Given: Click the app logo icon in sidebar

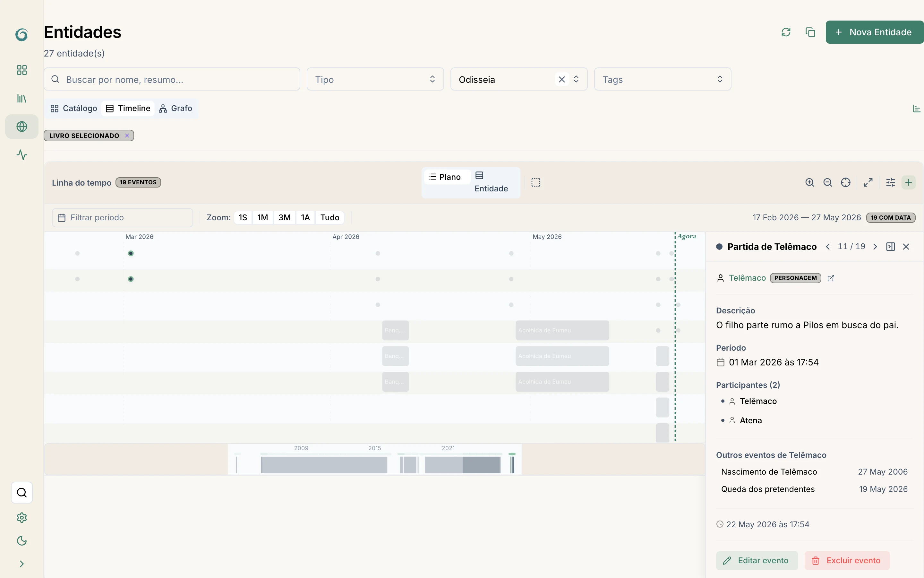Looking at the screenshot, I should (x=21, y=34).
